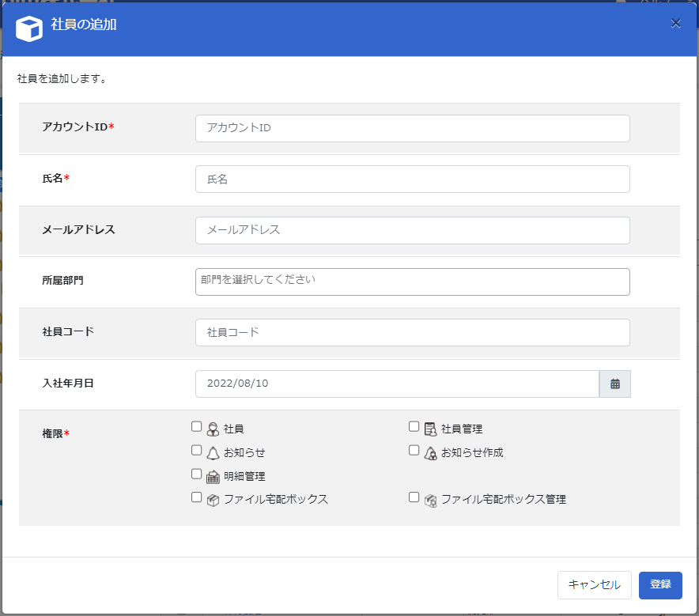Image resolution: width=699 pixels, height=616 pixels.
Task: Check the お知らせ作成 permission checkbox
Action: coord(414,451)
